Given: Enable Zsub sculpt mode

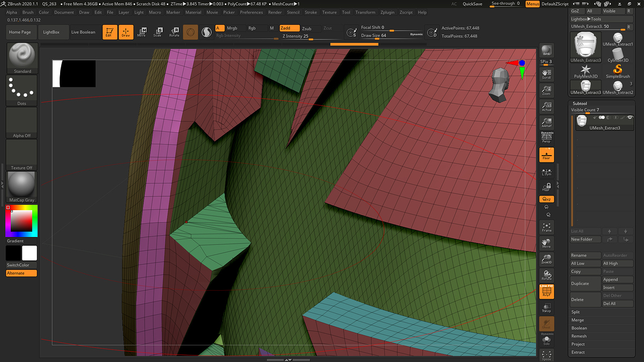Looking at the screenshot, I should tap(307, 28).
